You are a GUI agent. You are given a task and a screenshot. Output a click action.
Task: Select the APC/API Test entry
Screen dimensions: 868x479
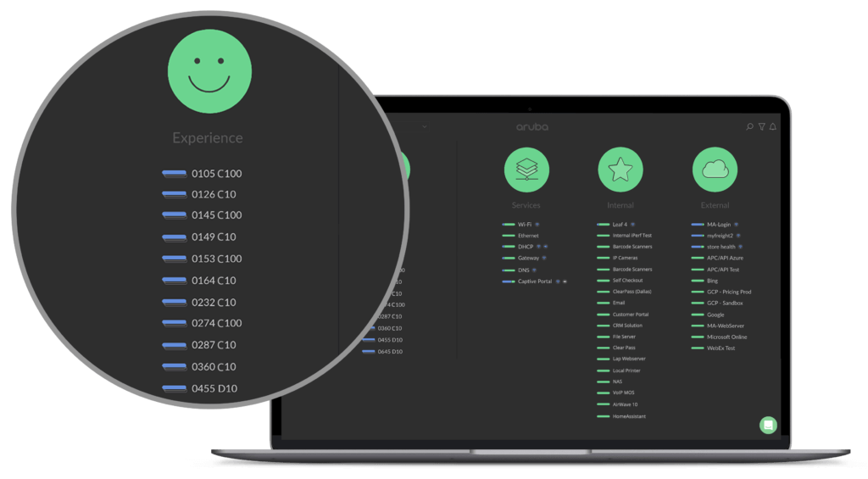[715, 270]
